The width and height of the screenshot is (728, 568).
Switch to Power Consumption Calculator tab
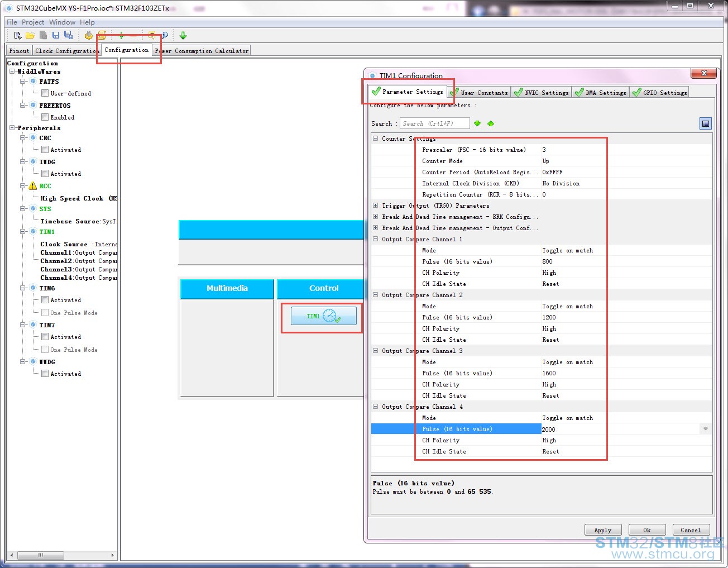click(202, 51)
